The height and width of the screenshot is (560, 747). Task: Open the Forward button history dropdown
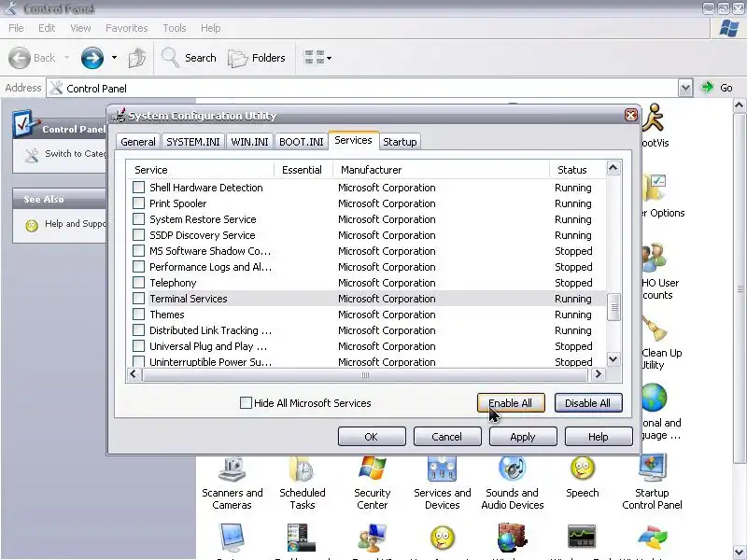pos(114,58)
